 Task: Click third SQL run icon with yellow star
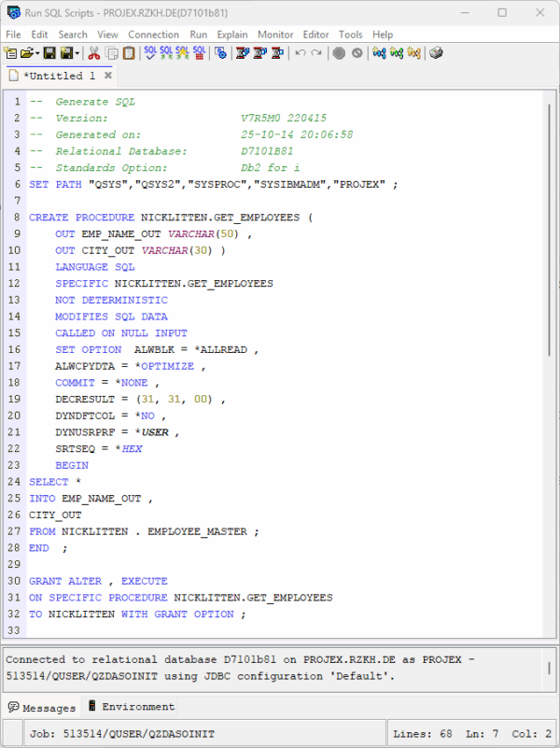(x=183, y=53)
